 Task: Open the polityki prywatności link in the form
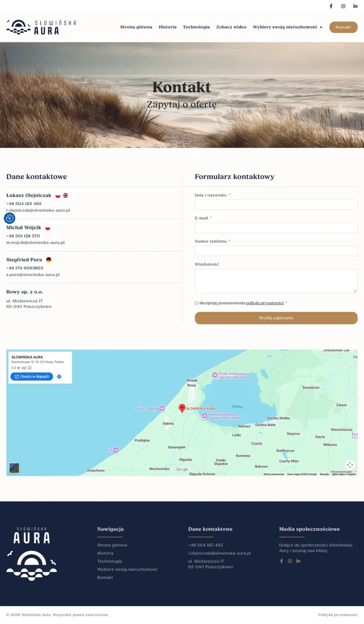tap(265, 303)
